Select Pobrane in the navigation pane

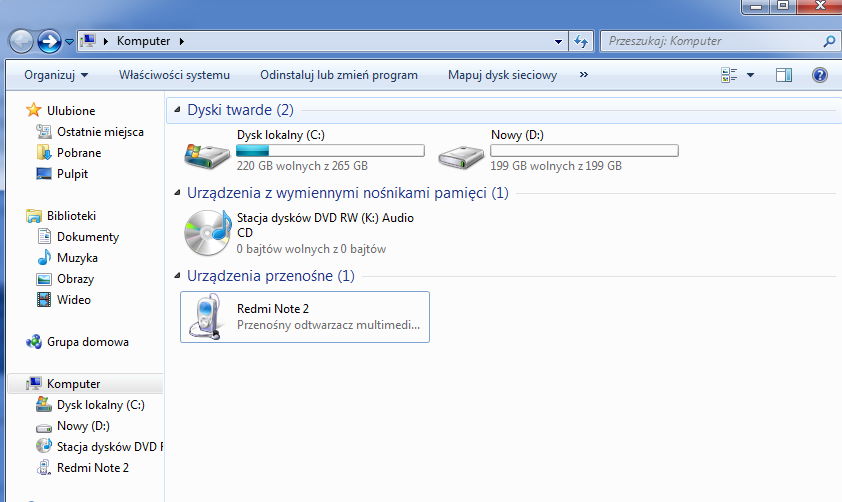(x=78, y=153)
